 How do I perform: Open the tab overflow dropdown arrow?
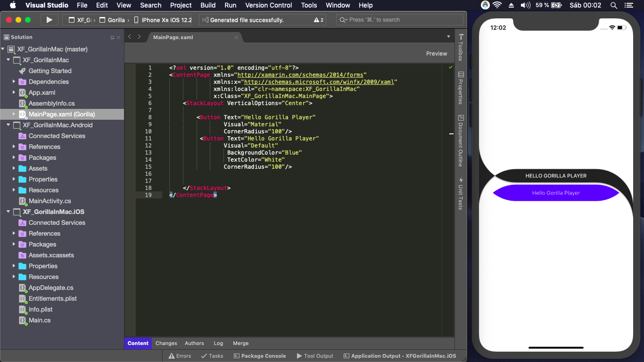click(x=448, y=37)
